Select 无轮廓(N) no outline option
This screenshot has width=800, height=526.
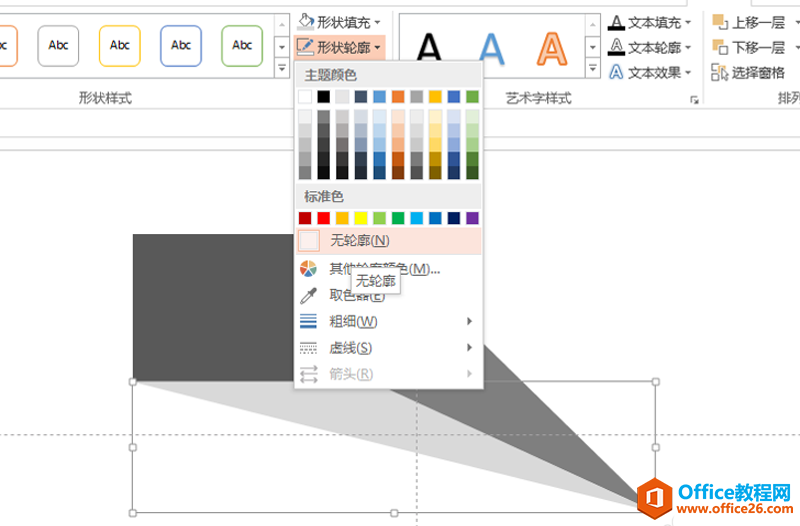(389, 240)
